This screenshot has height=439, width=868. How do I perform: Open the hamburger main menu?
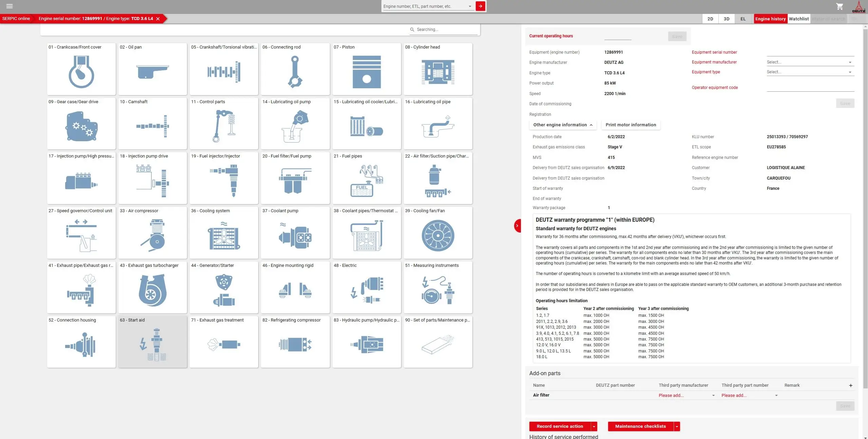(x=10, y=6)
